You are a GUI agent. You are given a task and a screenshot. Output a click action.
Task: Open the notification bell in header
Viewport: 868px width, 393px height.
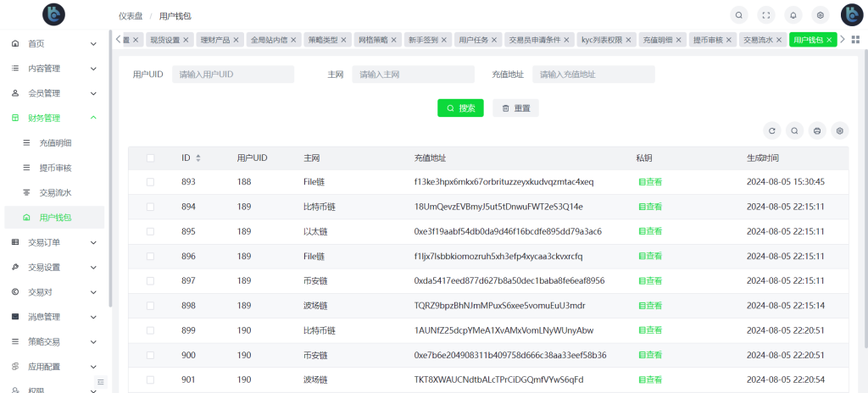pos(793,15)
